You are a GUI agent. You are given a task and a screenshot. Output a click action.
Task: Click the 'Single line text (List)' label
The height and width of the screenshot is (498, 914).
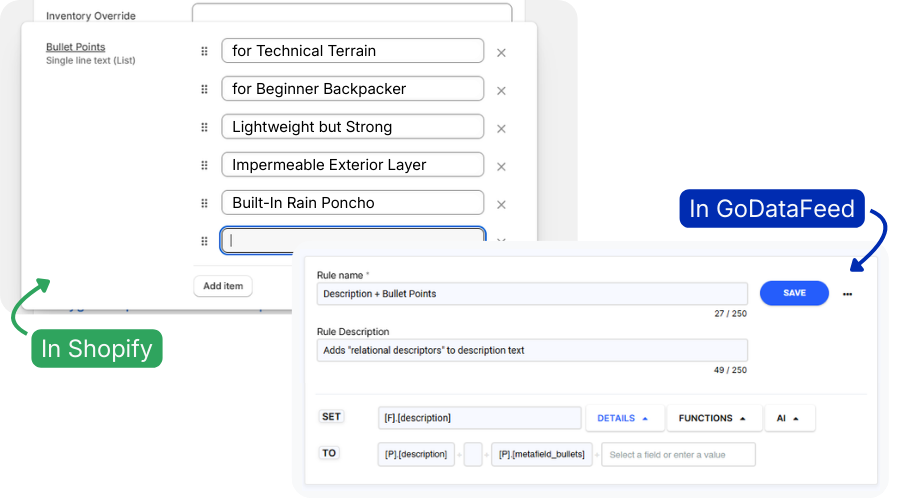click(x=90, y=60)
